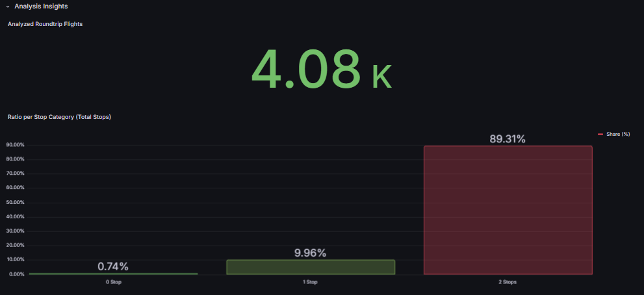Click the Analysis Insights row title

41,6
